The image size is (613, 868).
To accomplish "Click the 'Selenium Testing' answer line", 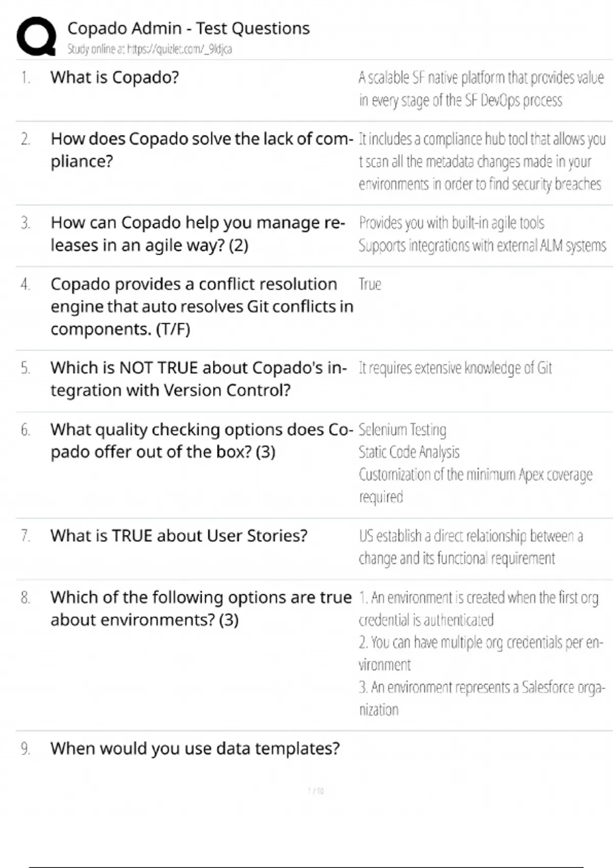I will pos(402,430).
